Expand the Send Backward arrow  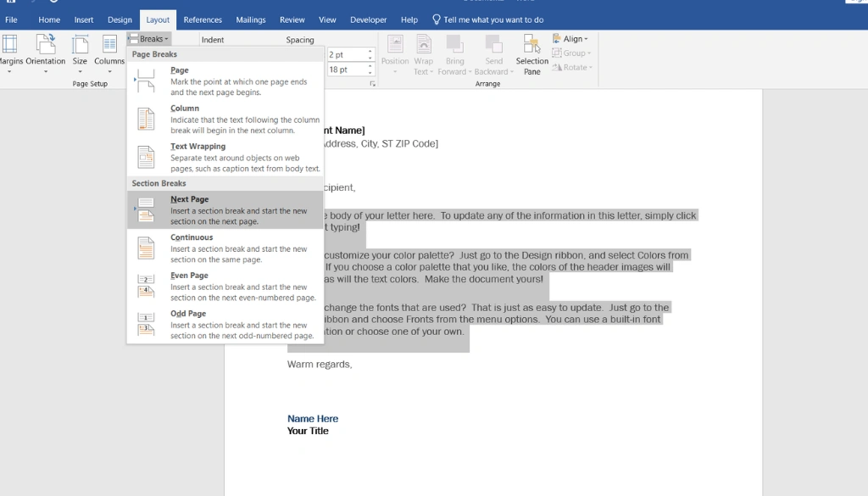(511, 72)
